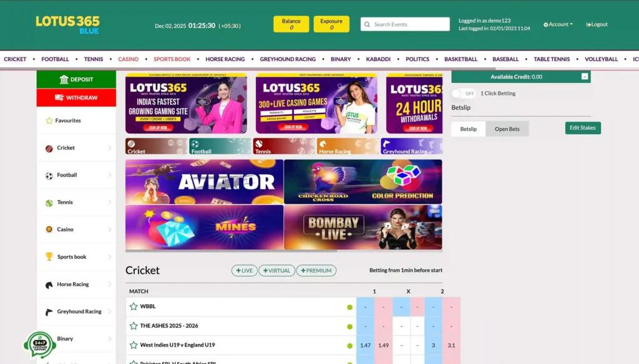Viewport: 639px width, 364px height.
Task: Click the Horse Racing sidebar icon
Action: coord(49,285)
